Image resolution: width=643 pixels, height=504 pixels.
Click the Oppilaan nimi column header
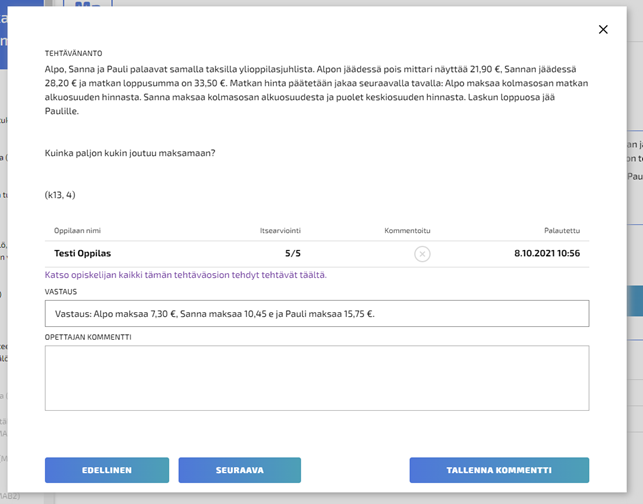[x=78, y=230]
